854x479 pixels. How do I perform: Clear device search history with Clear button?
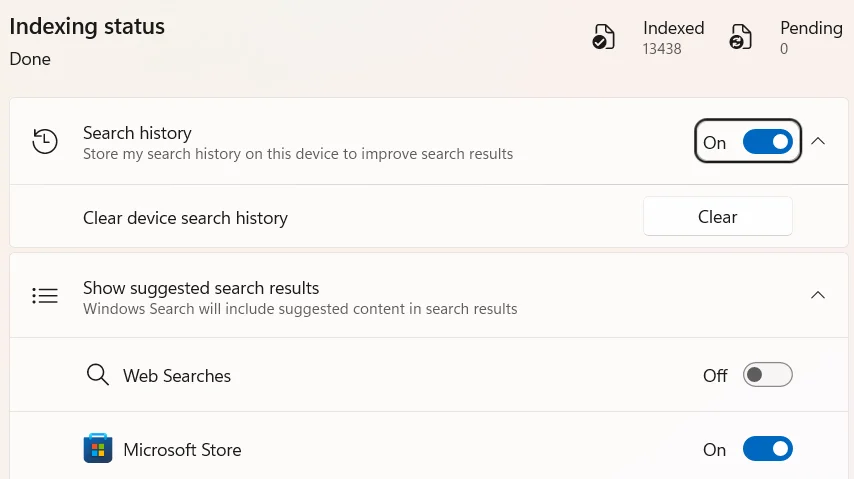point(717,217)
